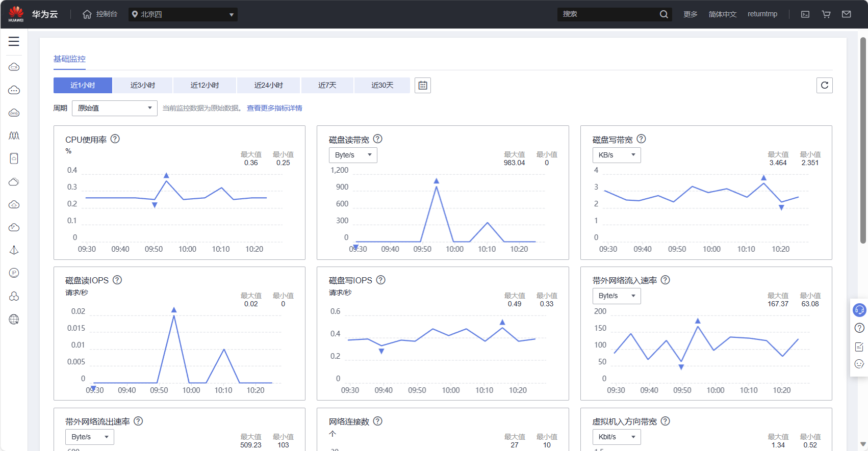
Task: Refresh the monitoring charts
Action: click(825, 85)
